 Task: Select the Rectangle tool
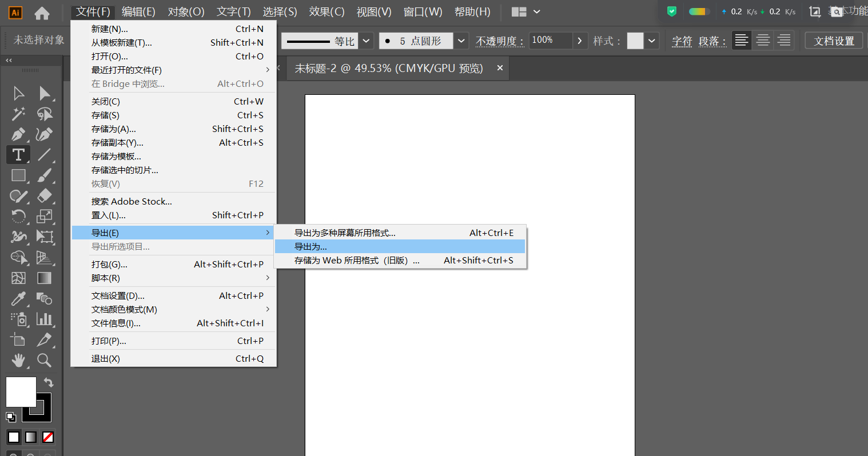pos(18,175)
